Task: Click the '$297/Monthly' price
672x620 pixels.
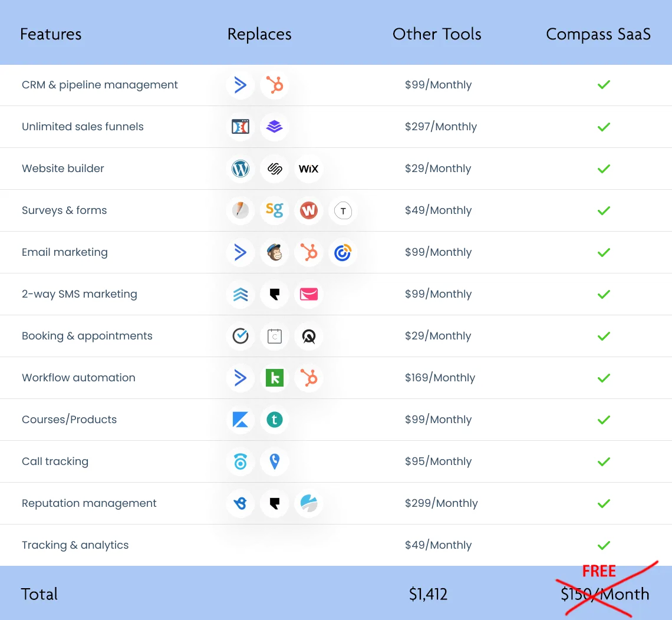Action: point(441,126)
